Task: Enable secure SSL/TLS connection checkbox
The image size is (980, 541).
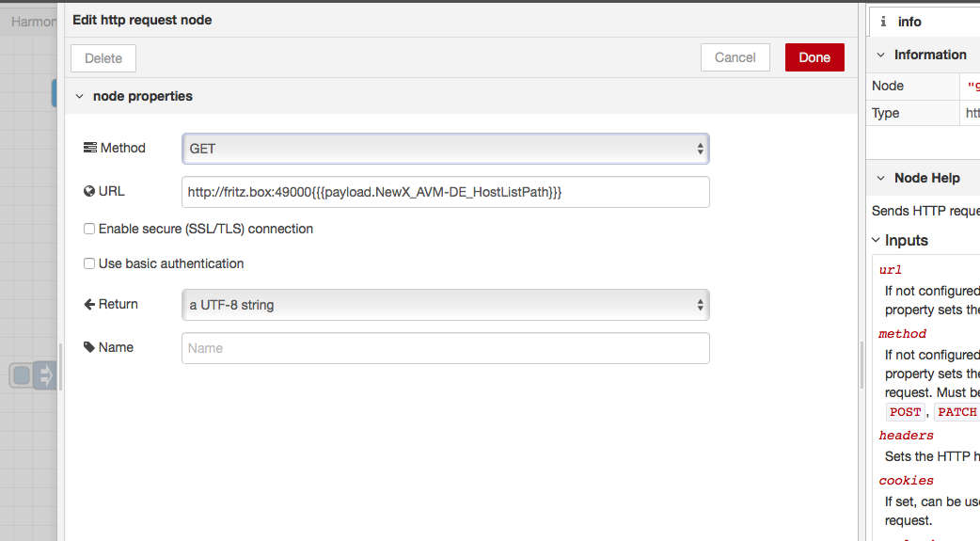Action: [89, 229]
